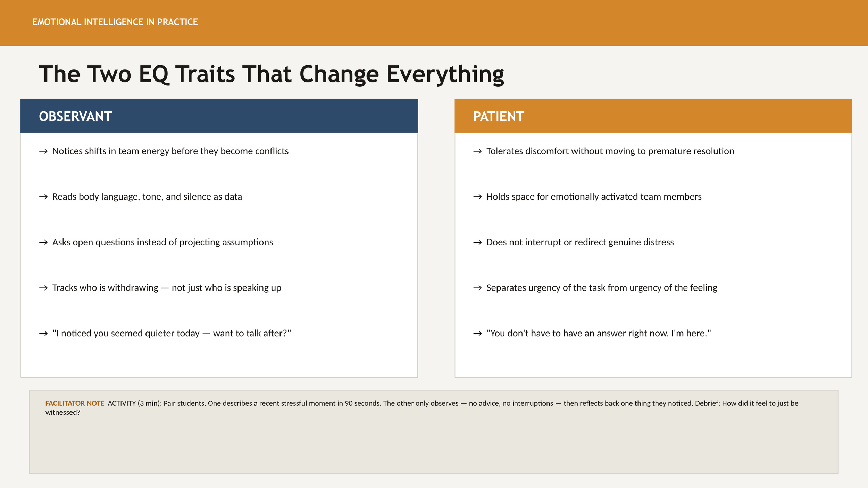Click the arrow bullet before "Does not interrupt"
This screenshot has width=868, height=488.
(x=477, y=242)
